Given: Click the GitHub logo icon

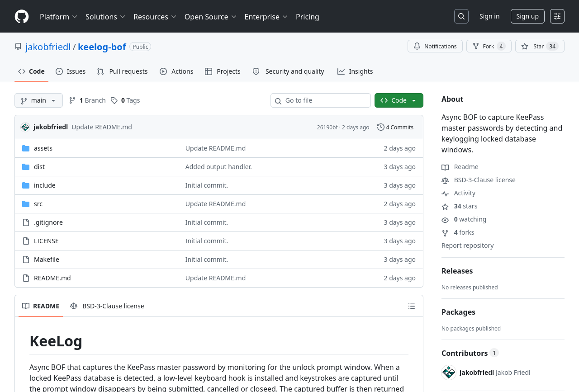Looking at the screenshot, I should [x=22, y=17].
